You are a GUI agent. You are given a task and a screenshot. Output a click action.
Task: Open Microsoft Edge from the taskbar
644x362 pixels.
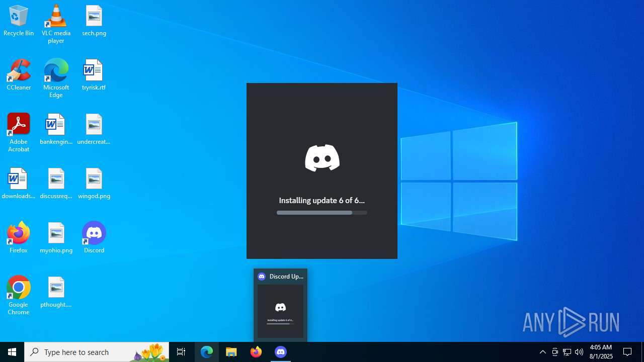click(207, 352)
